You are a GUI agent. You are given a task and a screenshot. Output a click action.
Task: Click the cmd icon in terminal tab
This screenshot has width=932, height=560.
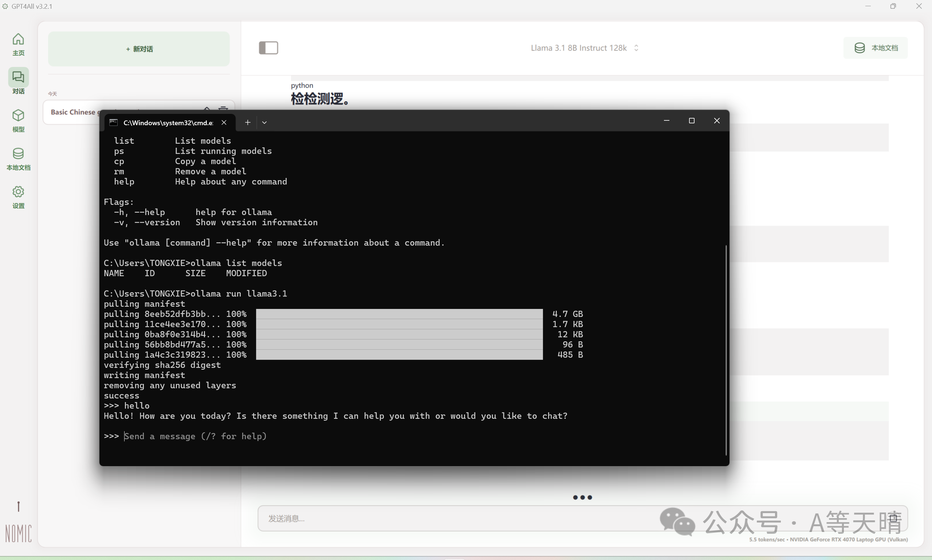[x=113, y=123]
